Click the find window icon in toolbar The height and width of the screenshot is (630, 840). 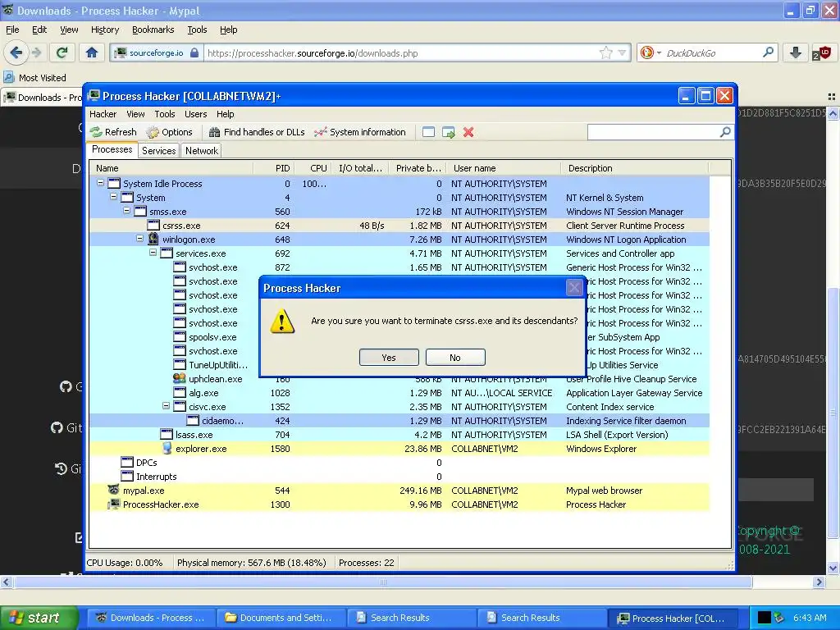pos(428,132)
